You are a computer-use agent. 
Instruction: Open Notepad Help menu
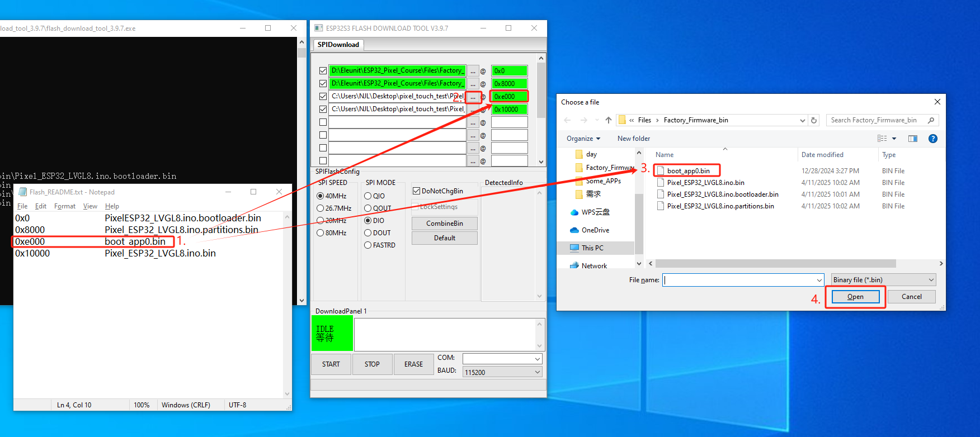click(x=112, y=206)
